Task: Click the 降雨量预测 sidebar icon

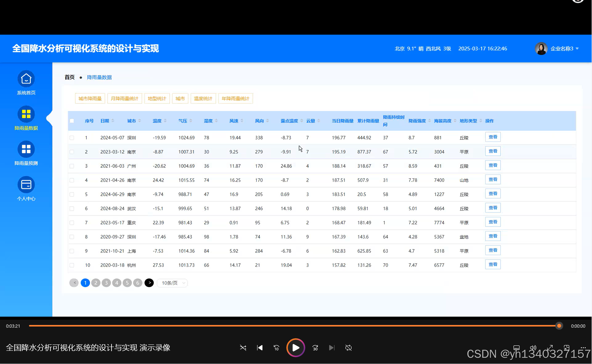Action: click(26, 149)
